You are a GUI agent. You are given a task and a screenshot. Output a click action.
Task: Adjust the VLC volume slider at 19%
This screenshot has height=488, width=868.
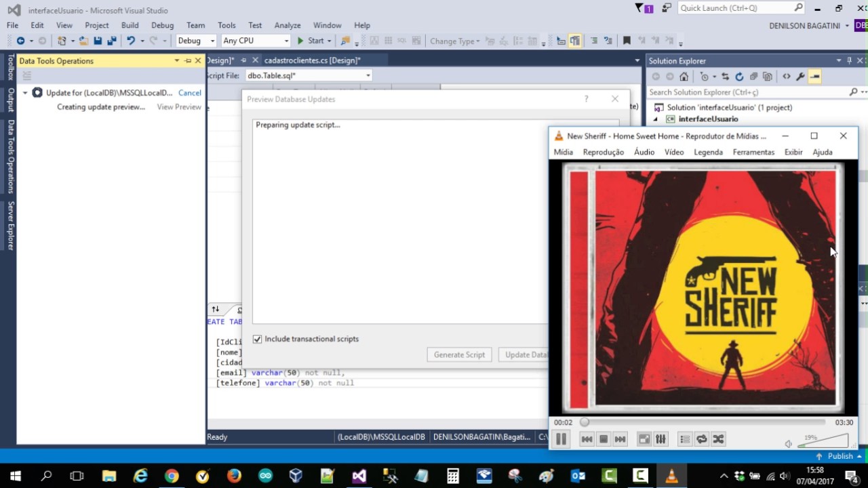(823, 441)
